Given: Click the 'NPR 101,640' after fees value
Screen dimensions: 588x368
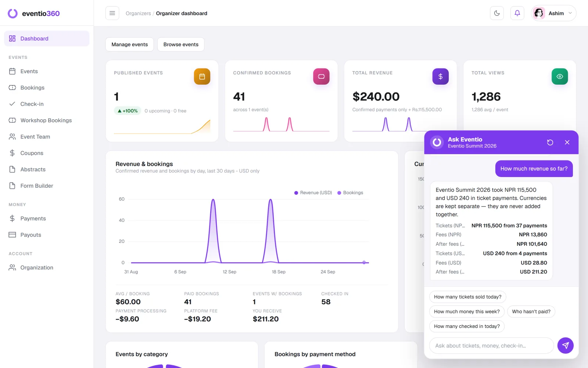Looking at the screenshot, I should (532, 244).
